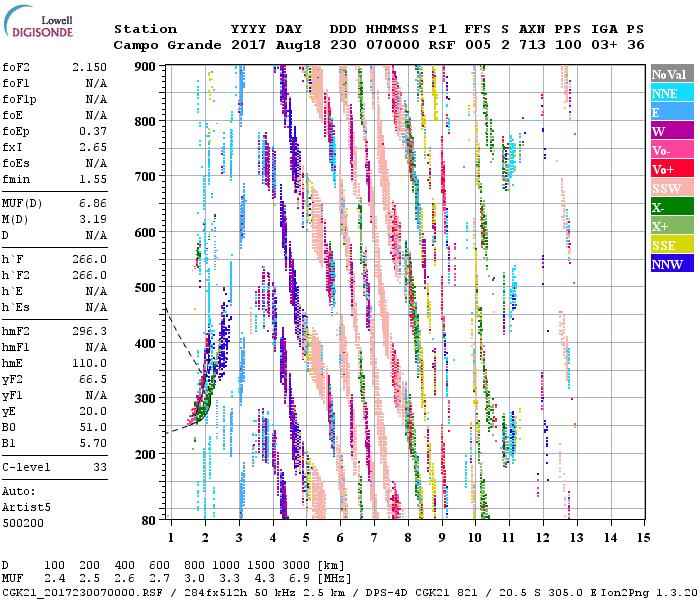Click the 900 km height axis label
700x600 pixels.
click(145, 67)
